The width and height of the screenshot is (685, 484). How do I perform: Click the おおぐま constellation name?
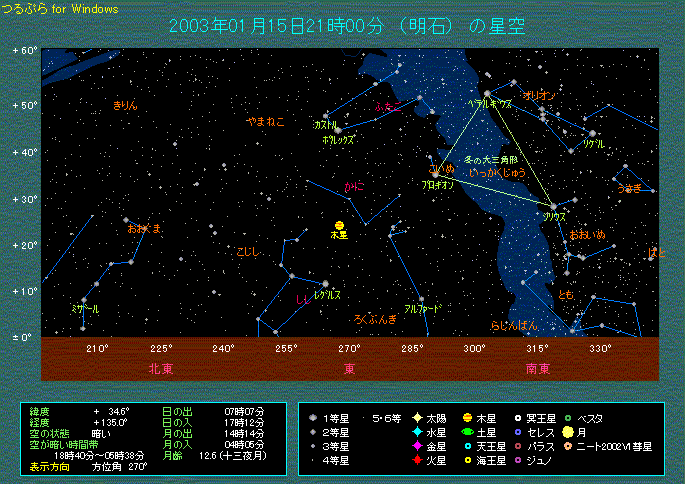pyautogui.click(x=144, y=229)
